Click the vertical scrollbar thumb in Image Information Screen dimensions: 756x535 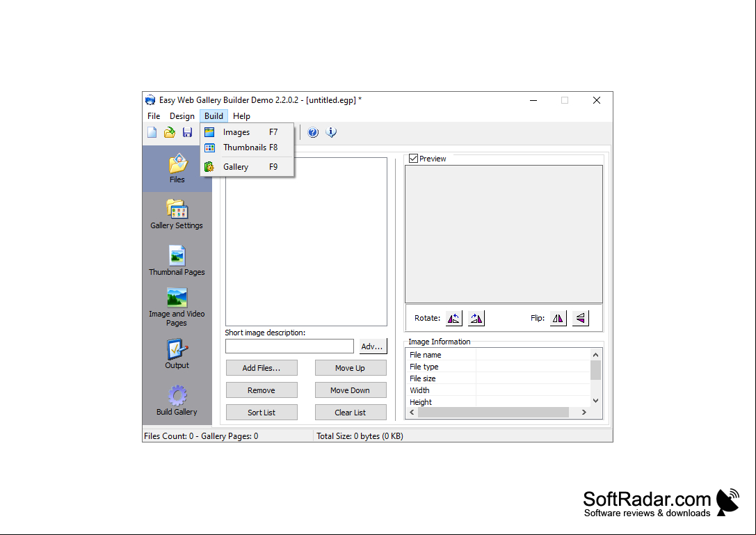pyautogui.click(x=595, y=370)
